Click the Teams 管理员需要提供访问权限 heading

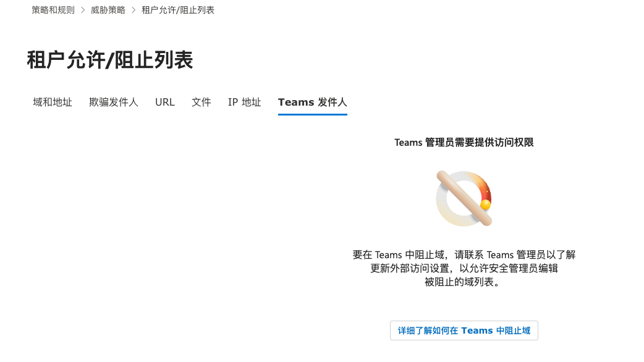(x=464, y=143)
